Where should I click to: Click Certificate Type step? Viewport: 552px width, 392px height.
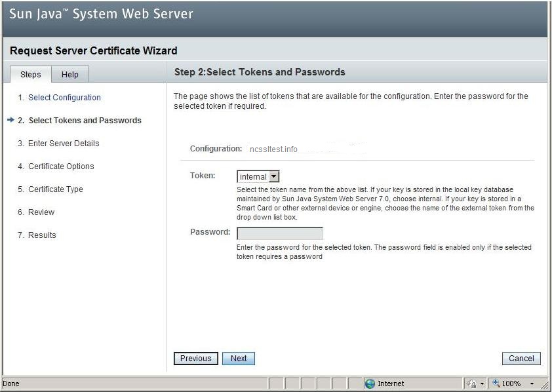(x=55, y=189)
